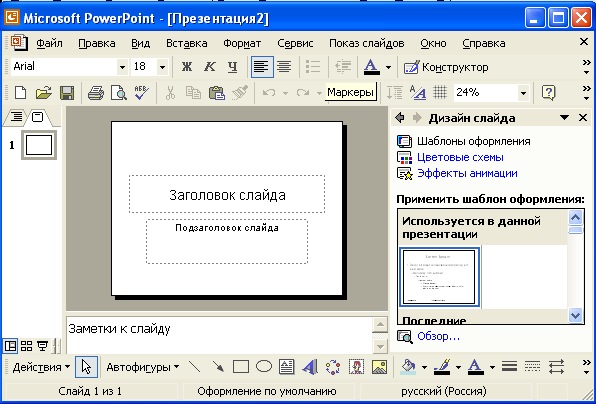Viewport: 596px width, 404px height.
Task: Apply the line color brush
Action: pos(442,367)
